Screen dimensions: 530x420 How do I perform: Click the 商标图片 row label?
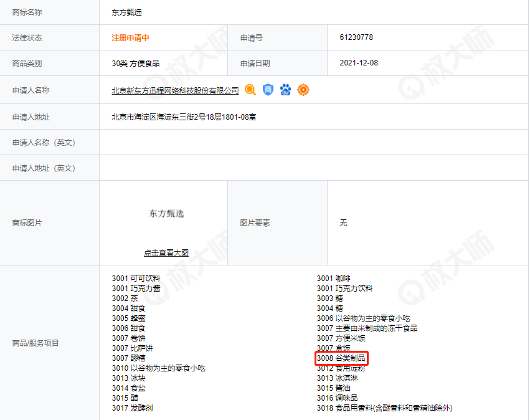tap(27, 223)
